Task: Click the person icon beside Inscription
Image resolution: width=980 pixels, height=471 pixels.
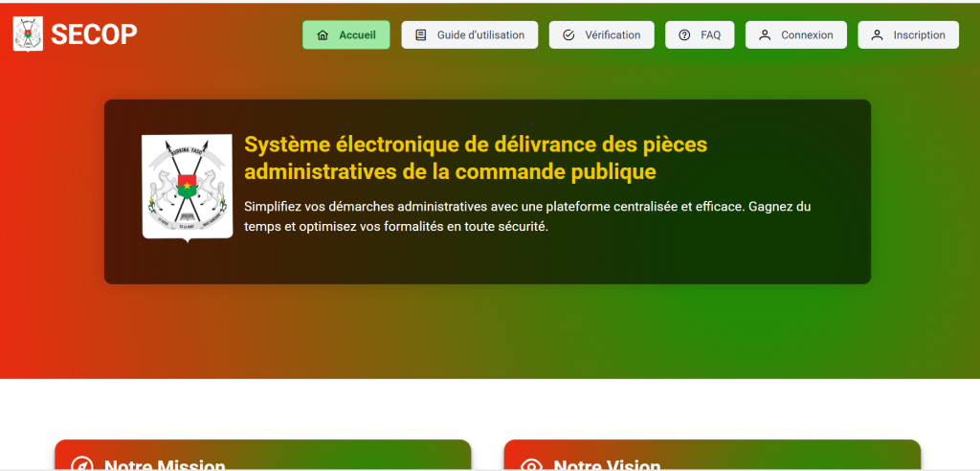Action: tap(877, 35)
